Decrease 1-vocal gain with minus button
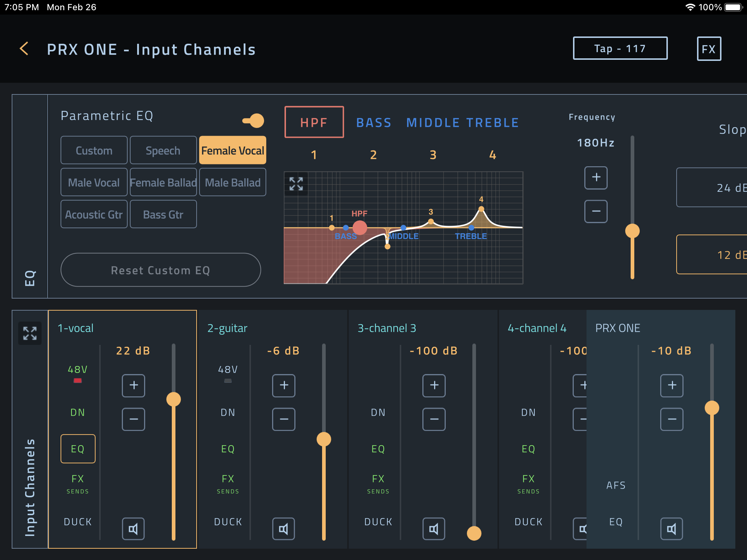 133,419
